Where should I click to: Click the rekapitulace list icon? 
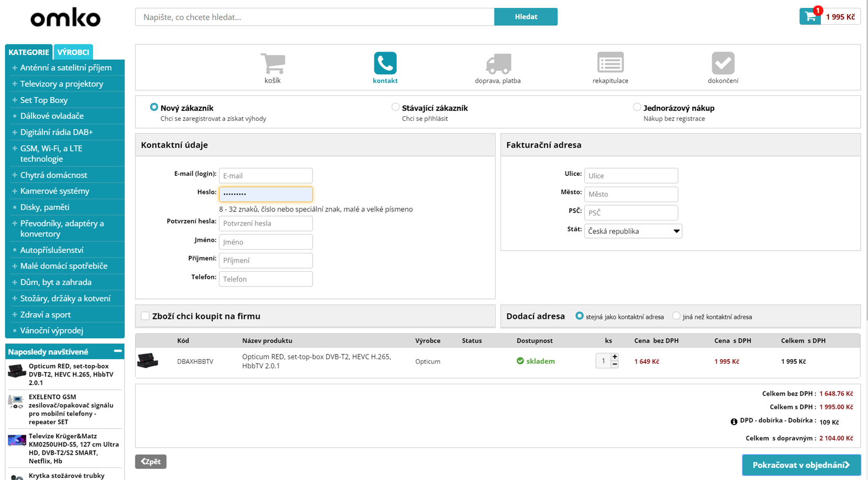point(610,63)
